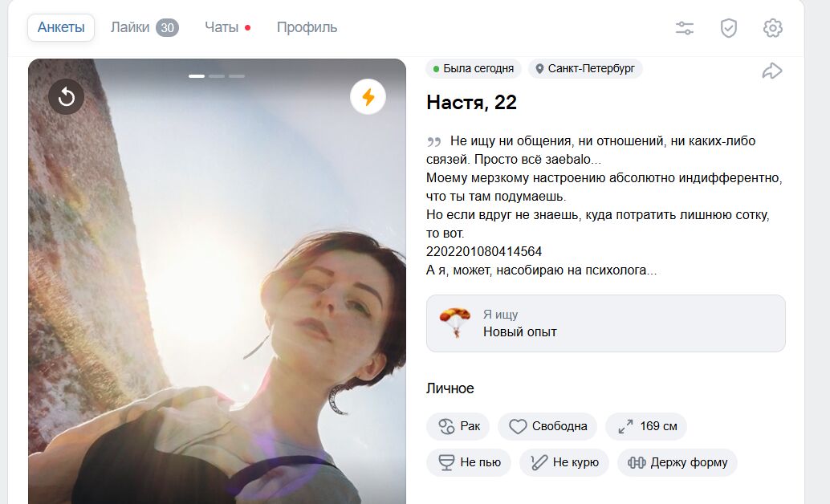The height and width of the screenshot is (504, 830).
Task: Click the Была сегодня status badge
Action: point(473,69)
